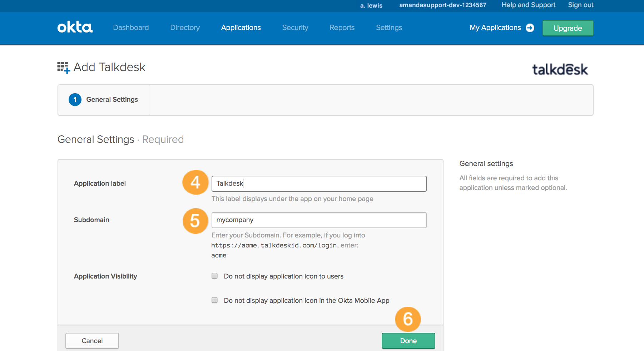The width and height of the screenshot is (644, 351).
Task: Click the Talkdesk logo
Action: point(560,69)
